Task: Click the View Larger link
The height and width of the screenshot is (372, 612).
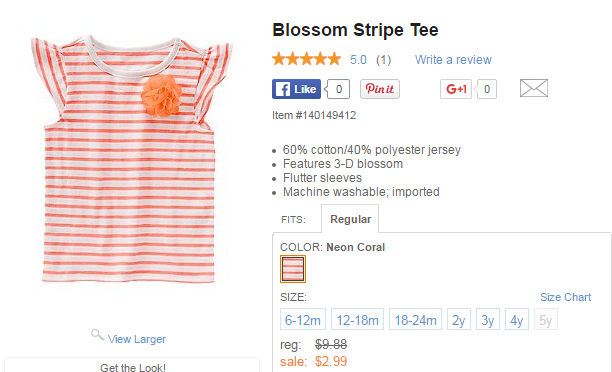Action: point(137,339)
